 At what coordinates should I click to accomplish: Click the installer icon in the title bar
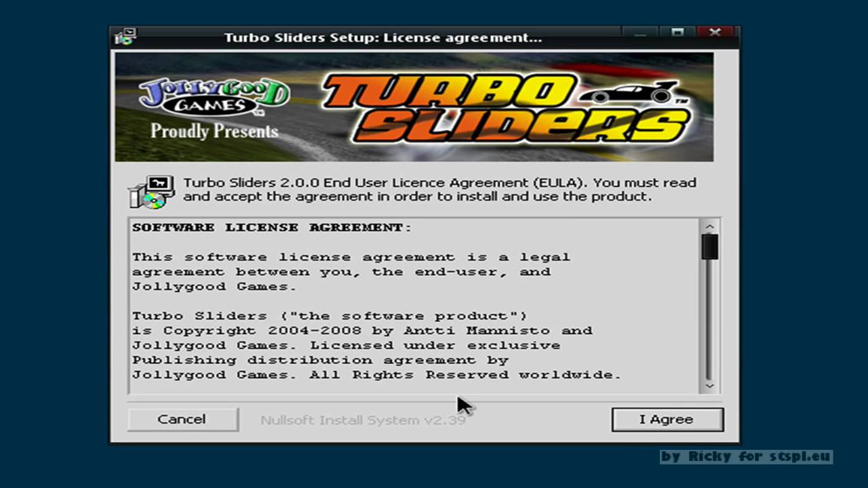point(126,37)
